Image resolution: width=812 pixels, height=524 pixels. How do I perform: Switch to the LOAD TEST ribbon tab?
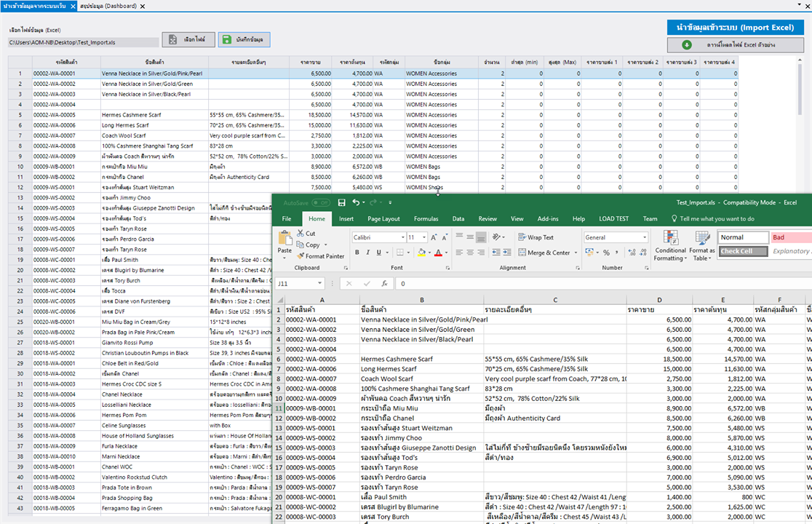[x=613, y=219]
